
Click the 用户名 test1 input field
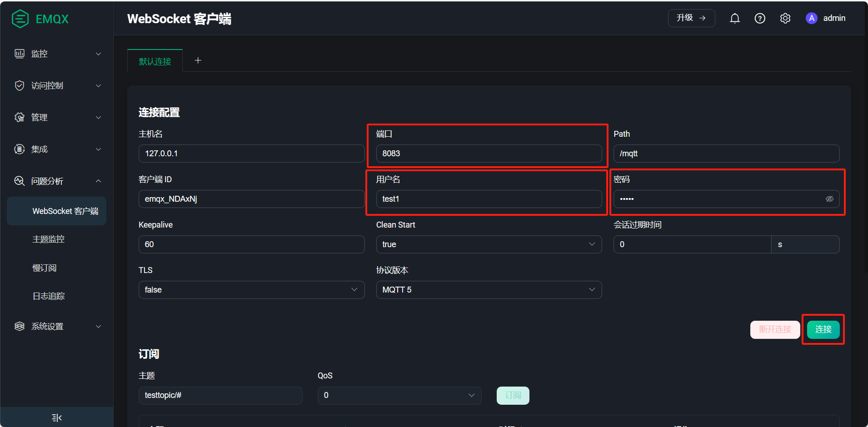(x=489, y=199)
